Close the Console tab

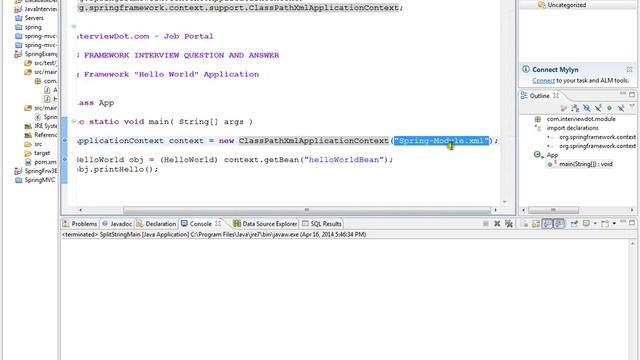(218, 224)
